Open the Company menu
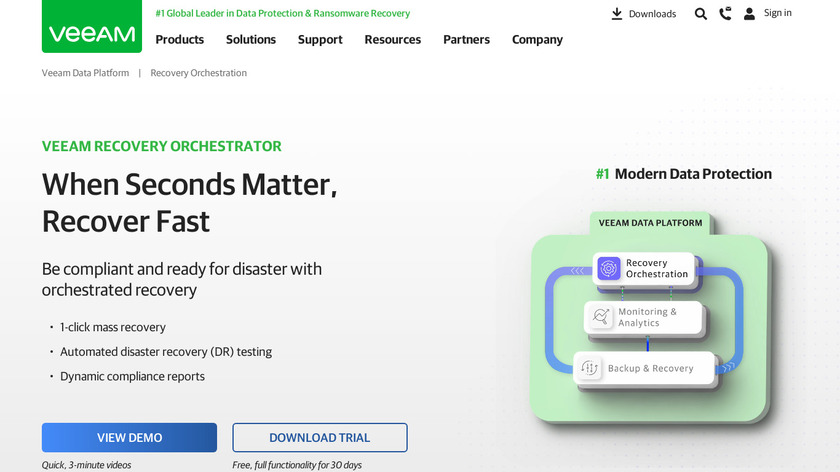Viewport: 840px width, 472px height. tap(537, 40)
